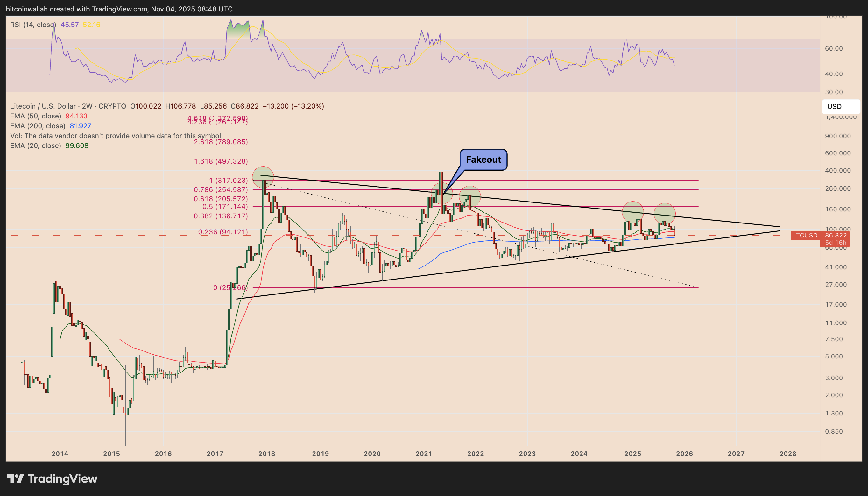Click the Litecoin / U.S. Dollar symbol title
The image size is (868, 496).
click(43, 106)
